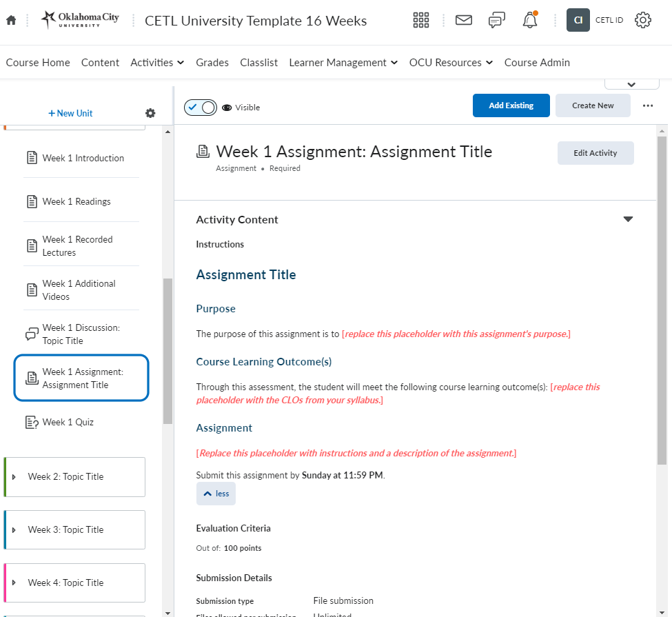Open the Activities dropdown menu
The width and height of the screenshot is (672, 617).
click(x=157, y=63)
